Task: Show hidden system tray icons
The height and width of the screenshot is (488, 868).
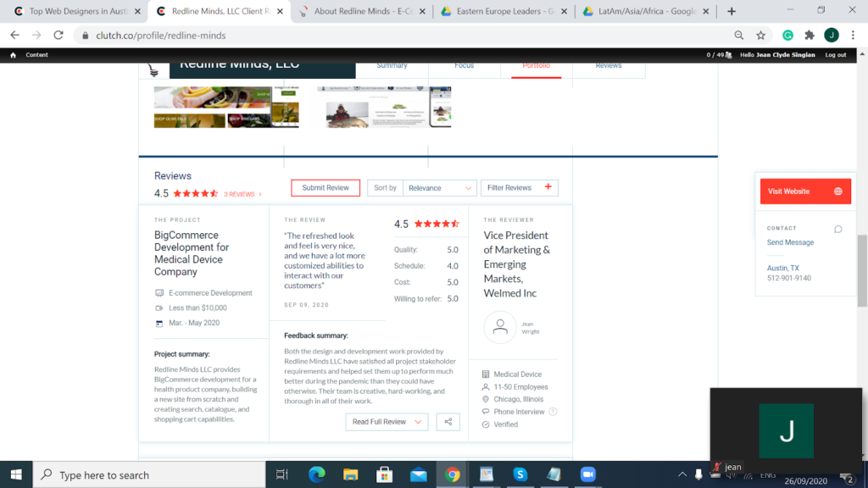Action: point(682,474)
